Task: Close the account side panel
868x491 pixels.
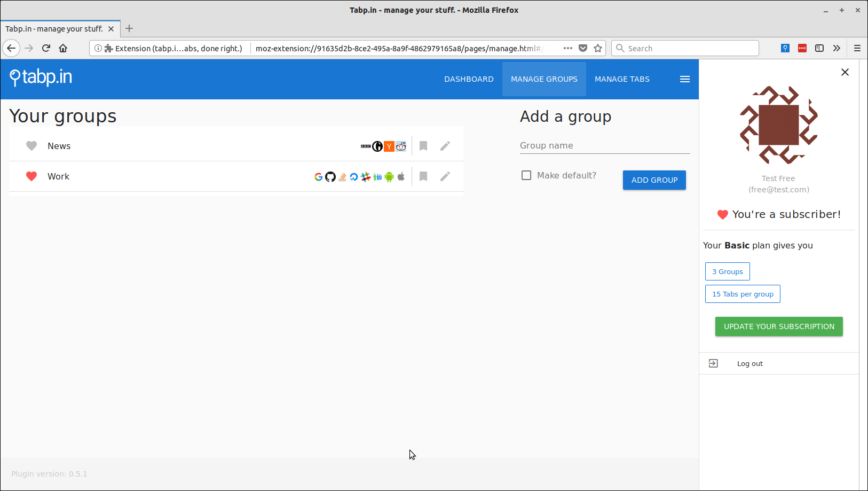Action: 845,72
